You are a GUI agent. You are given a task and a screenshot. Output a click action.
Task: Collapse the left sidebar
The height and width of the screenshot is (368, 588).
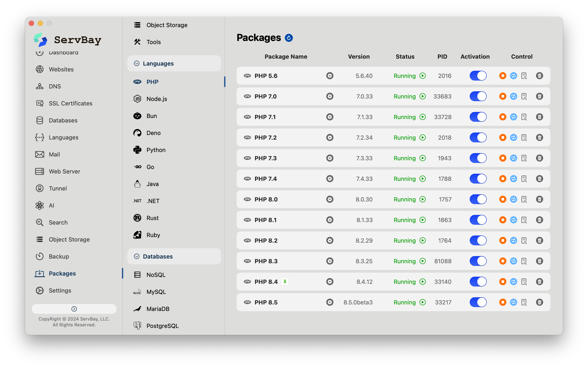74,309
